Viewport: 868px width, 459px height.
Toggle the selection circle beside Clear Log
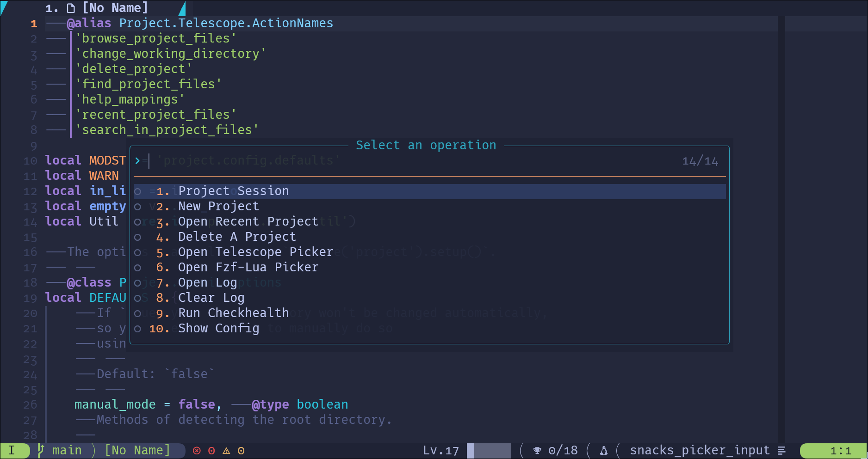pos(138,298)
